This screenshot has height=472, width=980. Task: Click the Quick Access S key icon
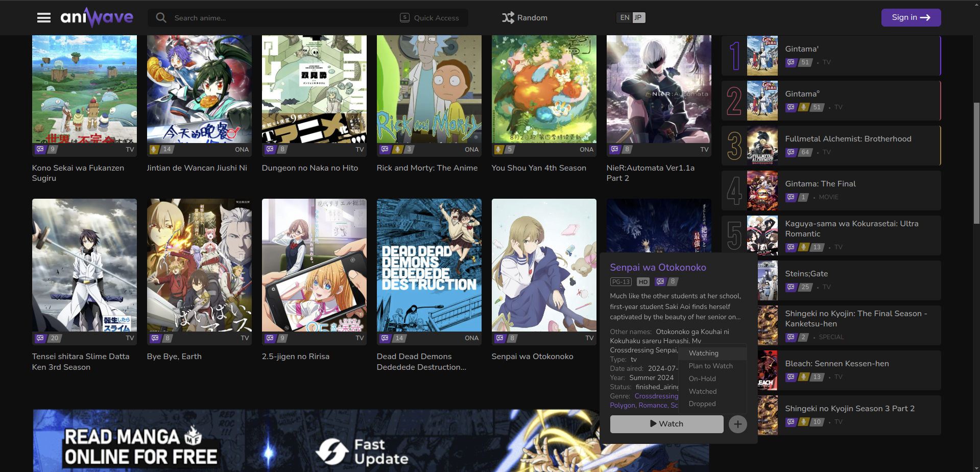pos(404,18)
